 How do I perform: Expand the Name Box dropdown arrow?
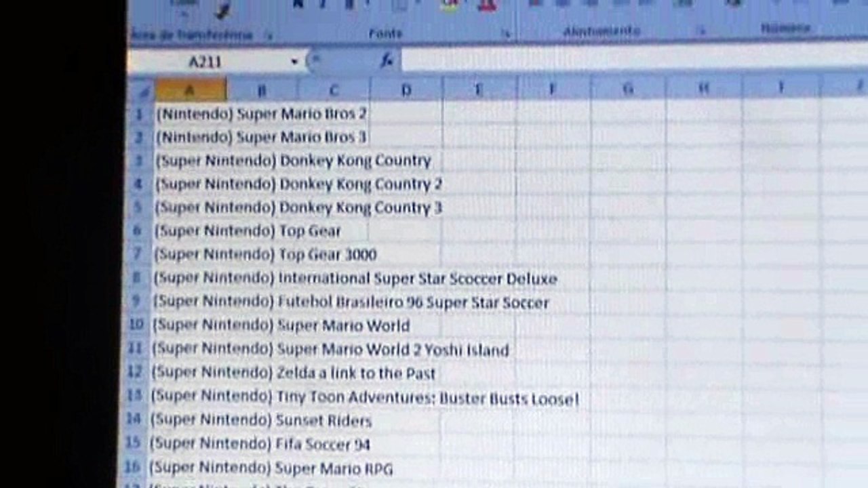tap(294, 62)
